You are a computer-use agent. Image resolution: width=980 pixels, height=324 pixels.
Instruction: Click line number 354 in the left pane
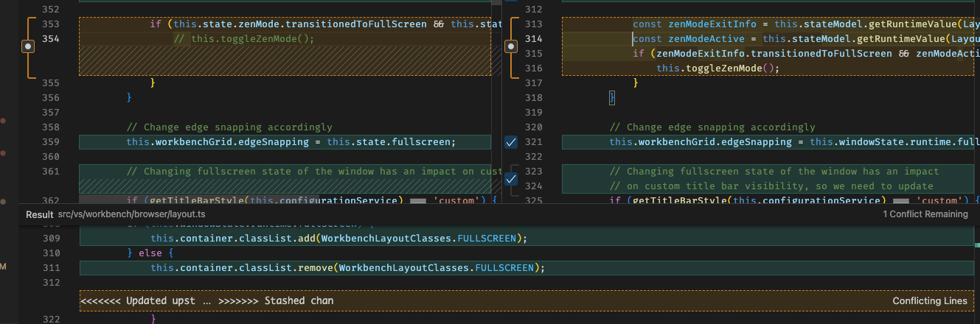tap(51, 39)
